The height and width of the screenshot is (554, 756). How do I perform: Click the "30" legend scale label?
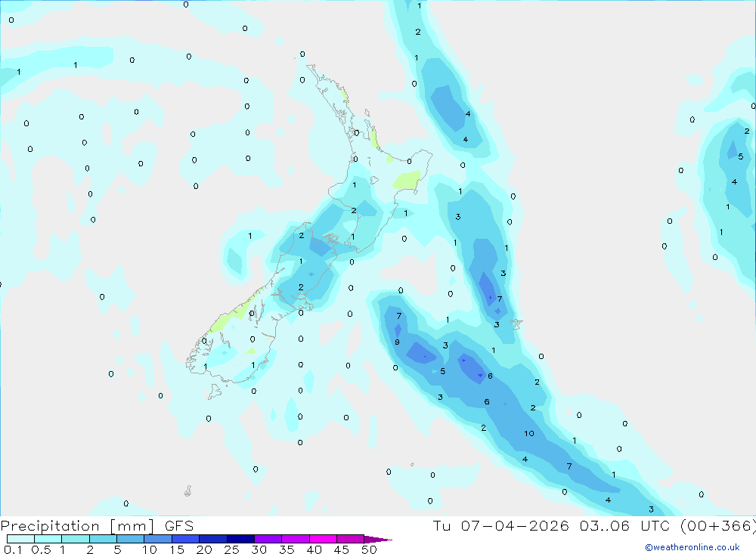(x=259, y=549)
